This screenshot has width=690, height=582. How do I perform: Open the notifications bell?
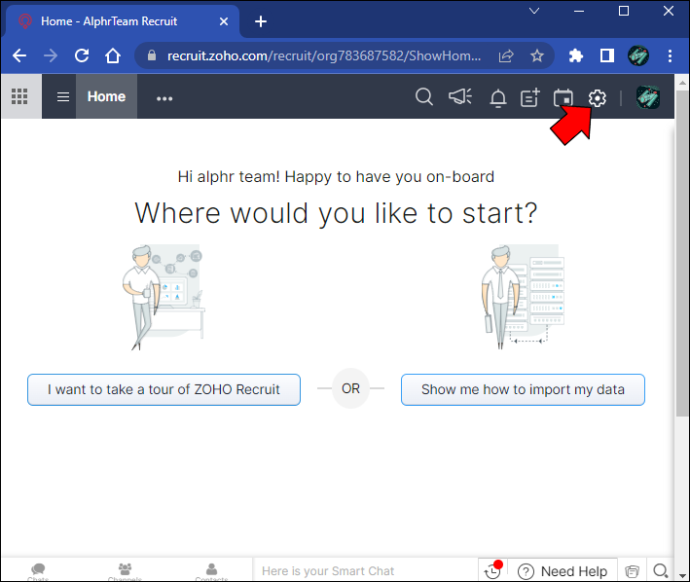click(x=498, y=98)
